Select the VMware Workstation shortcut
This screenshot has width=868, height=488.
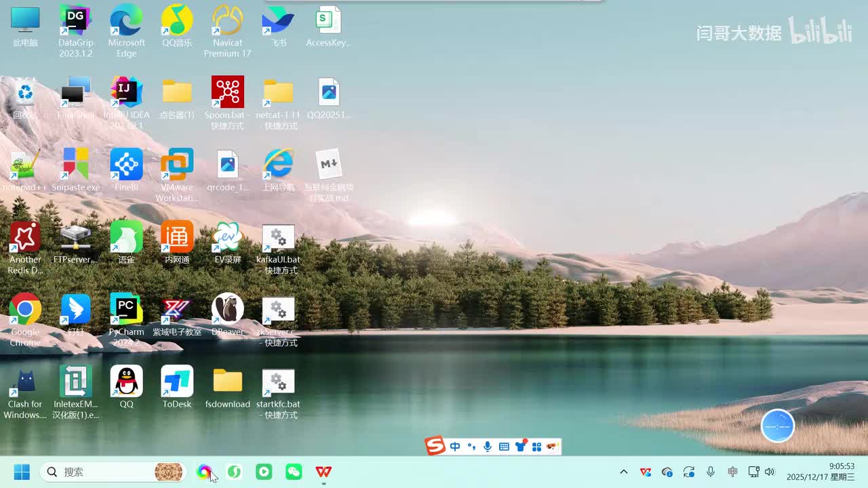point(177,176)
